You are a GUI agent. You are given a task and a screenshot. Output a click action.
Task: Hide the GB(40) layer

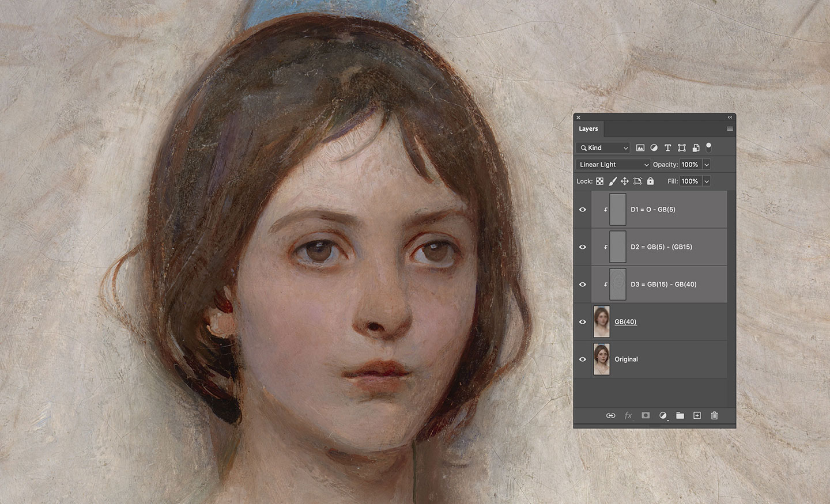click(582, 322)
